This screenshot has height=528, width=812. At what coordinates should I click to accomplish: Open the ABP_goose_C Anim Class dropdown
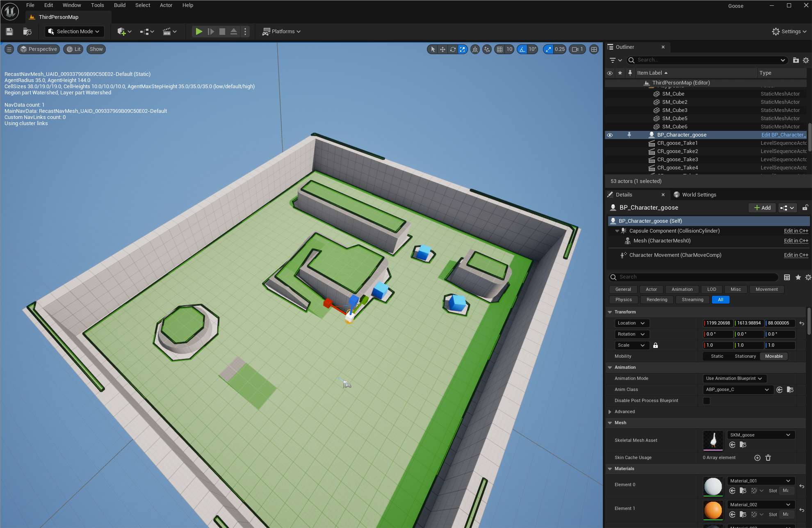tap(738, 390)
